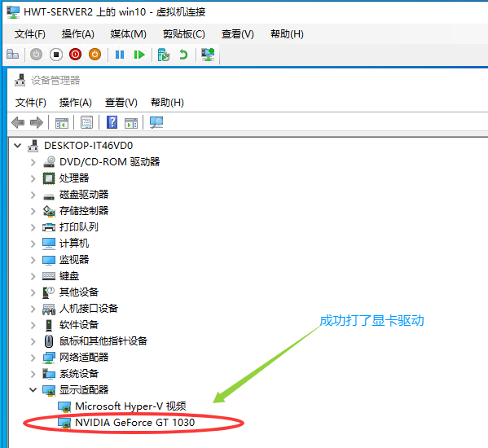Click the Start VM power icon
The width and height of the screenshot is (488, 448).
click(36, 55)
